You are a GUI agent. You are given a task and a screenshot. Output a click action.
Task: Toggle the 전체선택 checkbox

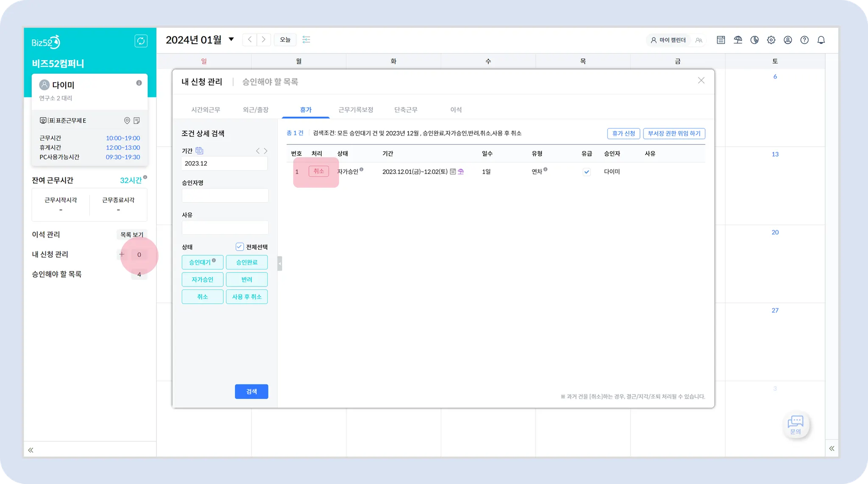coord(239,247)
